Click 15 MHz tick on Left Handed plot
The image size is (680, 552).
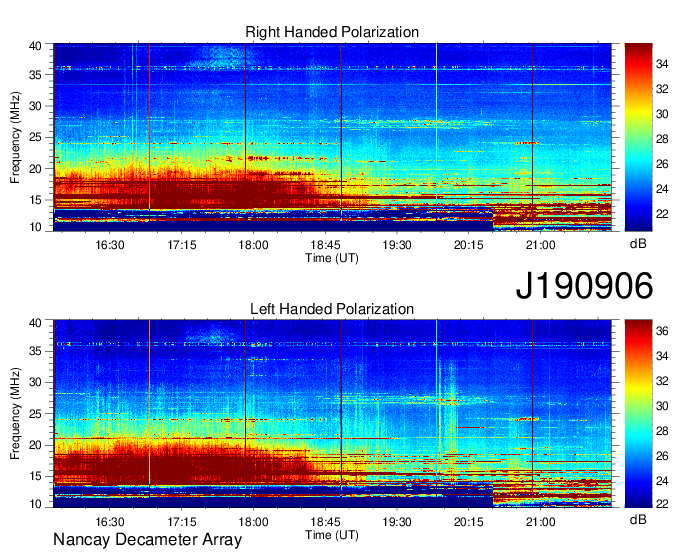click(x=35, y=476)
